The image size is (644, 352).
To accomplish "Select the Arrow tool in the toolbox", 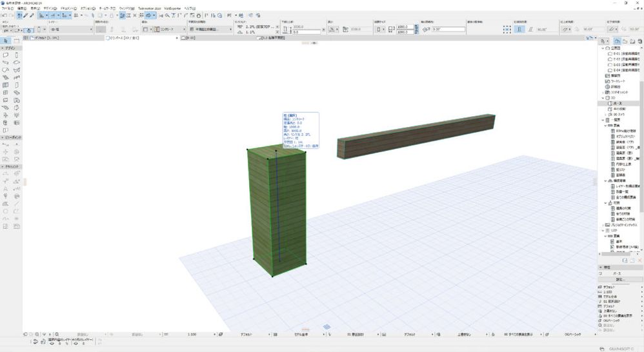I will coord(6,41).
